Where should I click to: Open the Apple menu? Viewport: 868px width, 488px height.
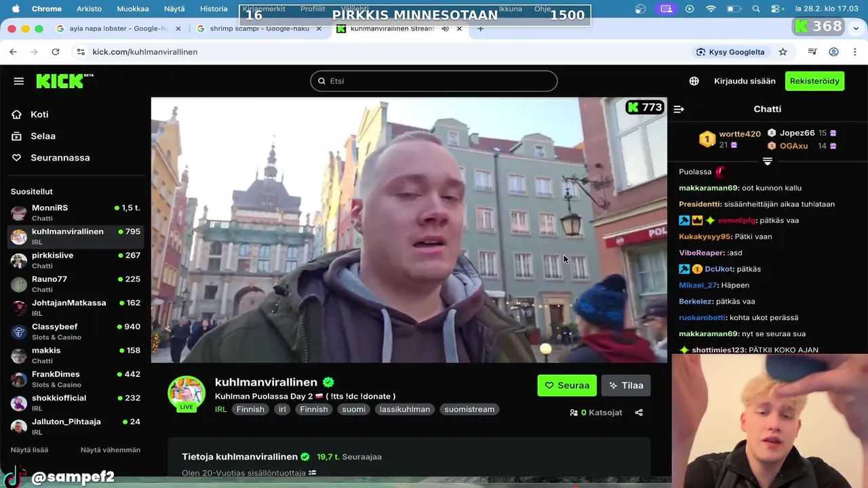pyautogui.click(x=16, y=9)
